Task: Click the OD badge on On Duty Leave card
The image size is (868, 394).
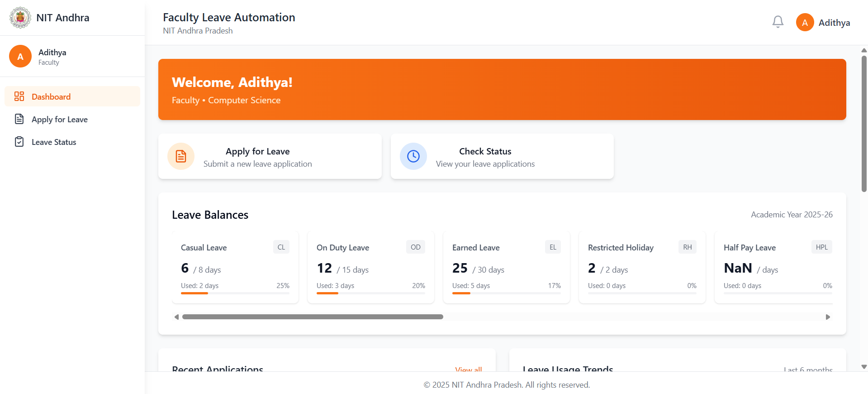Action: click(x=416, y=247)
